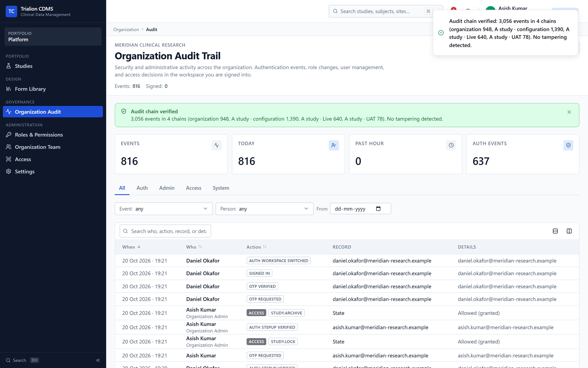Click the STUDY.ARCHIVE action badge
Screen dimensions: 588x368
tap(286, 313)
